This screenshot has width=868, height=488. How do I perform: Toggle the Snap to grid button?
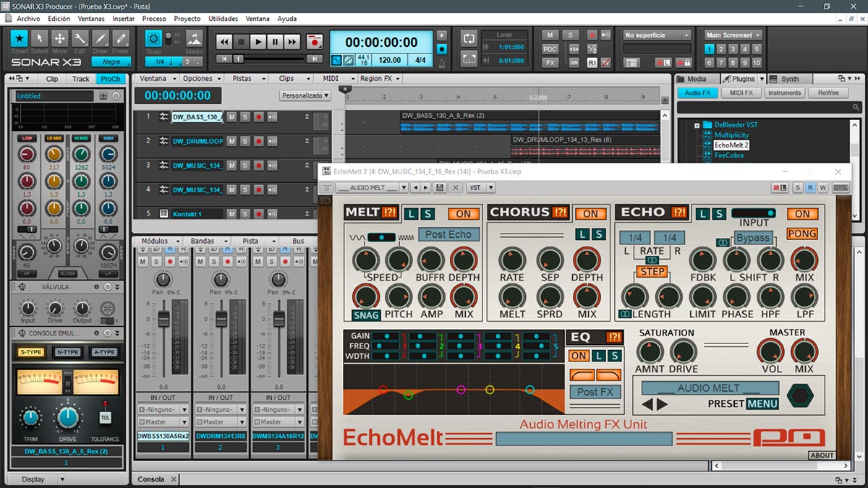153,38
